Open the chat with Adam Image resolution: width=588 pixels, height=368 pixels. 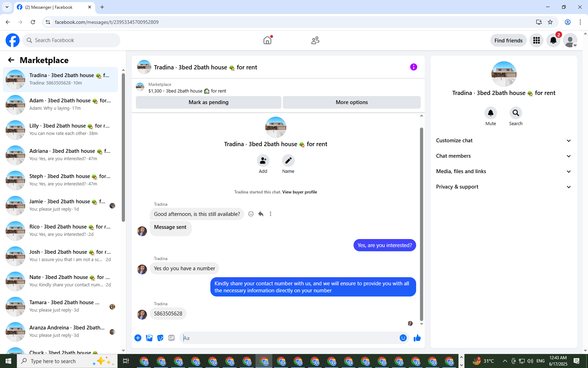click(x=60, y=104)
